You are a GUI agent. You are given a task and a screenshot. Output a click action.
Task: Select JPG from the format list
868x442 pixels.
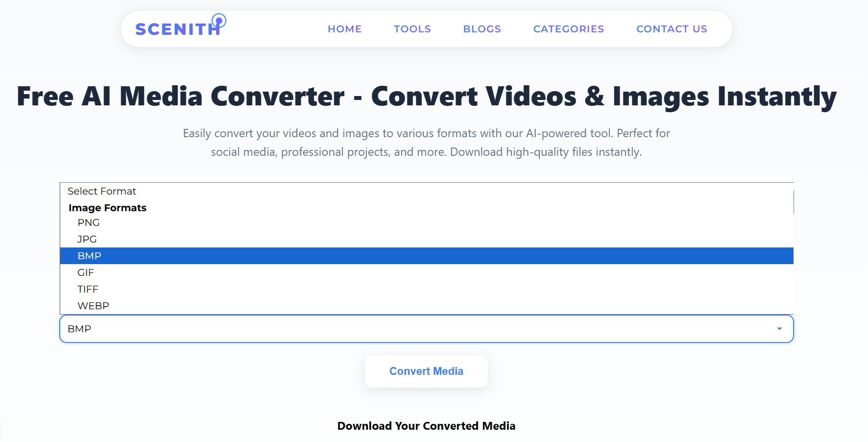click(87, 239)
